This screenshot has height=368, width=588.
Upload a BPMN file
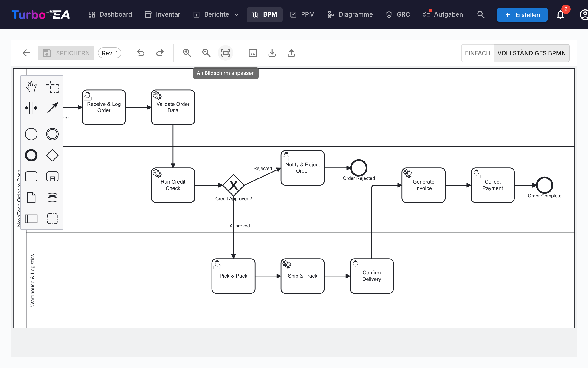(x=291, y=53)
